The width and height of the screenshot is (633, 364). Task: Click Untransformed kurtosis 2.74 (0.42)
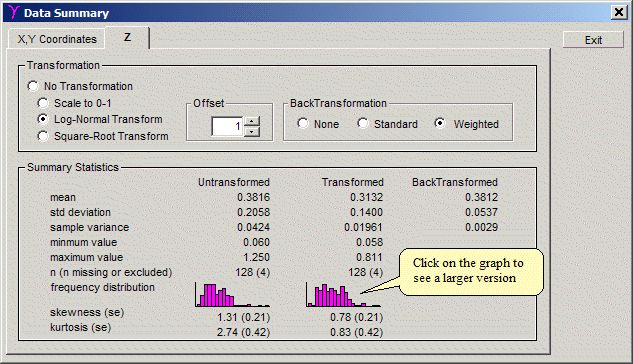pyautogui.click(x=243, y=333)
